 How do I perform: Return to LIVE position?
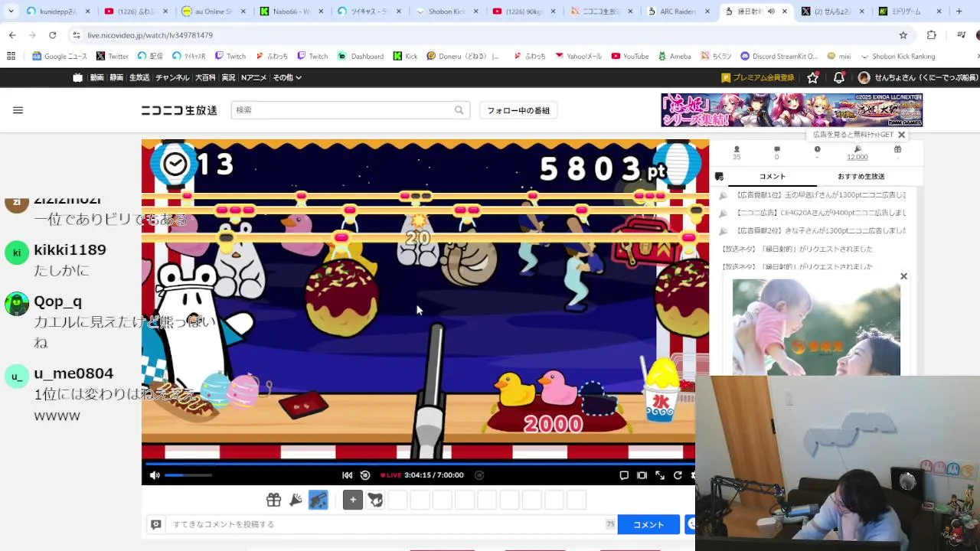click(391, 475)
